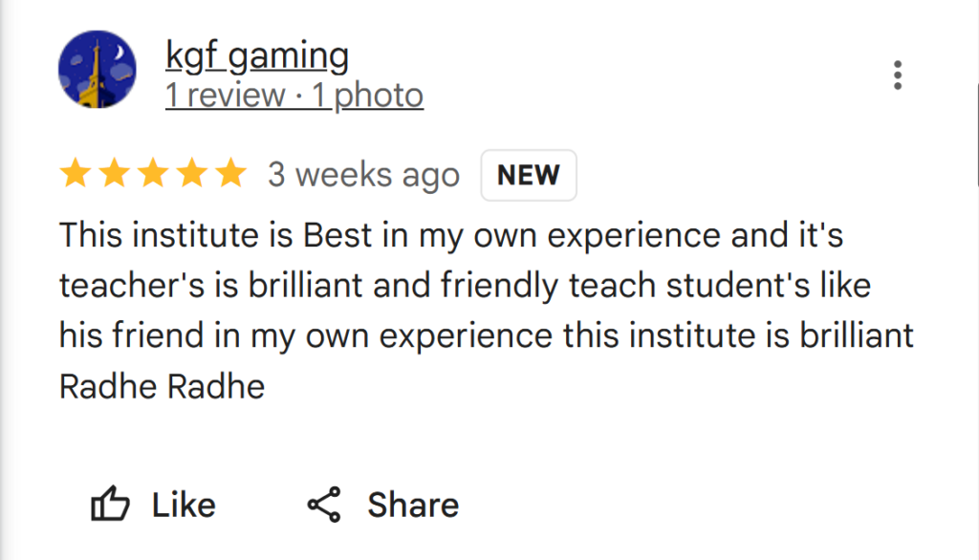Click the NEW badge beside the timestamp
This screenshot has width=979, height=560.
[x=529, y=175]
